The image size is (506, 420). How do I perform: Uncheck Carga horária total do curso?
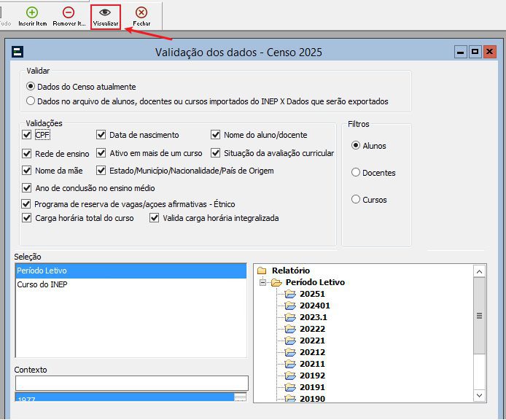point(26,217)
